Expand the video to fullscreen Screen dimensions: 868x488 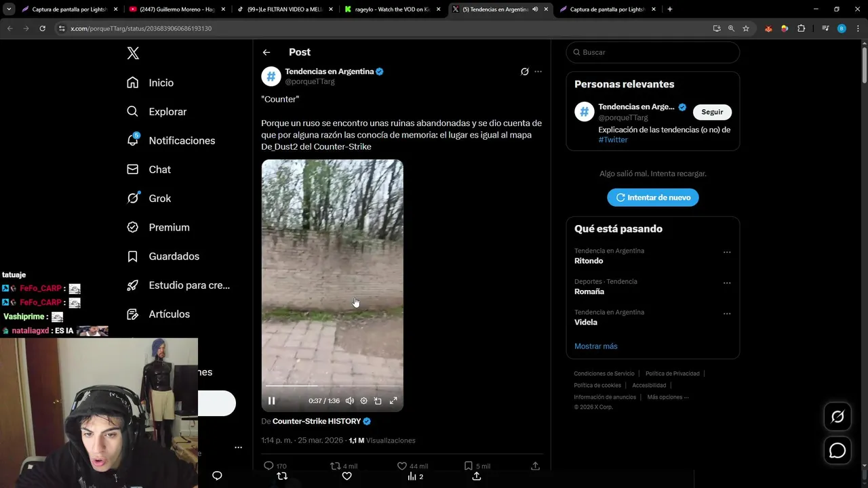[x=393, y=401]
